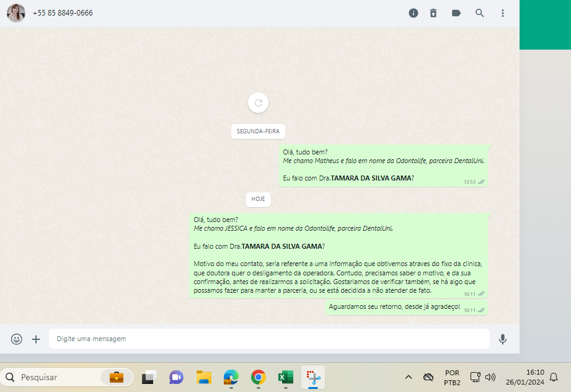Open the POR PTB2 keyboard language selector
This screenshot has width=571, height=392.
click(452, 377)
